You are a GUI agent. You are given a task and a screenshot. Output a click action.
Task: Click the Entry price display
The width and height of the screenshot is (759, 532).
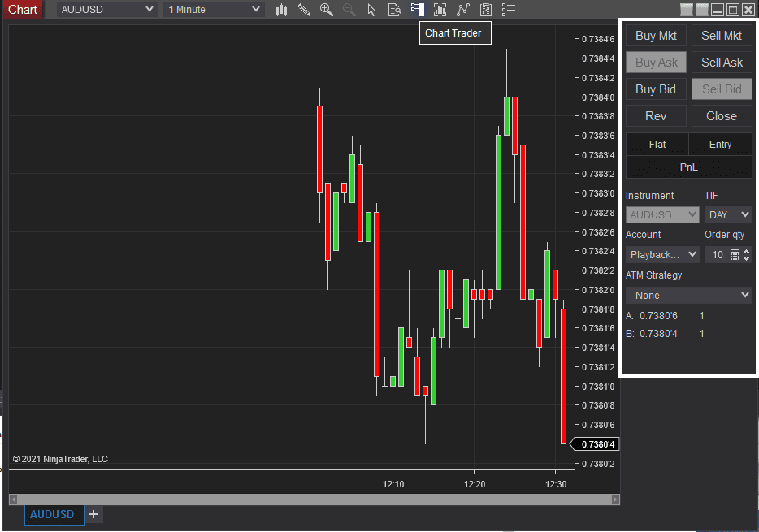[x=720, y=144]
